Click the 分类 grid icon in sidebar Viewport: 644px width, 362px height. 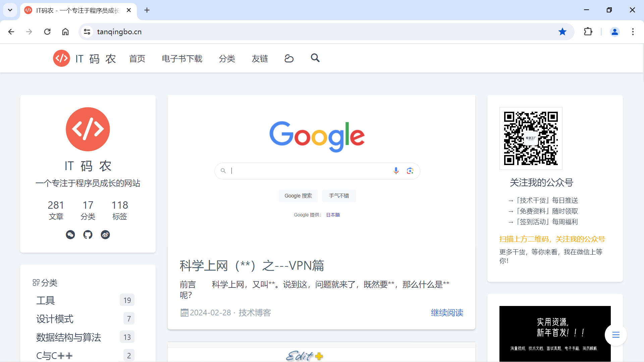(x=36, y=283)
